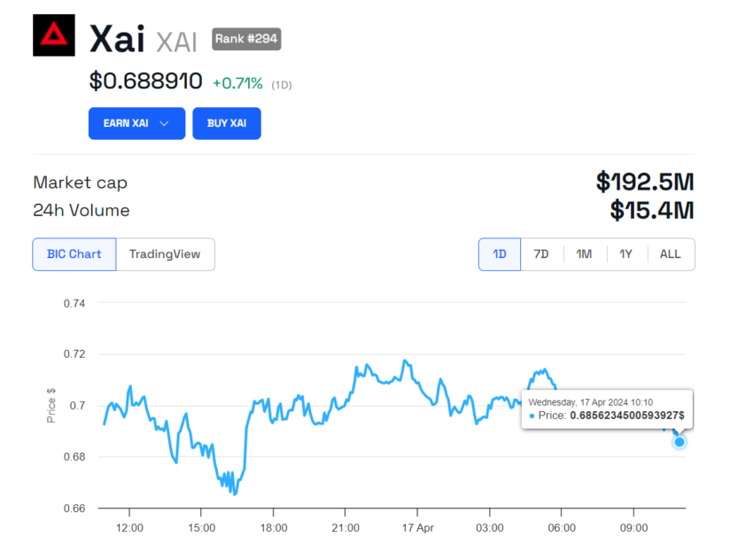The width and height of the screenshot is (753, 560).
Task: Click the Market cap value $192.5M
Action: tap(647, 183)
